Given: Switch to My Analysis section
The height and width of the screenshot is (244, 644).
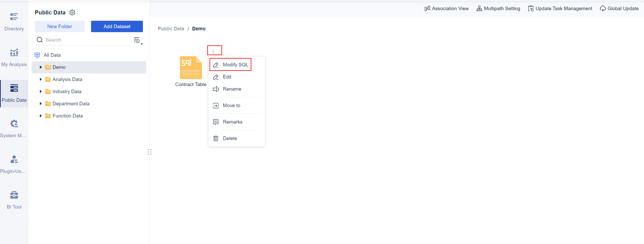Looking at the screenshot, I should (14, 57).
